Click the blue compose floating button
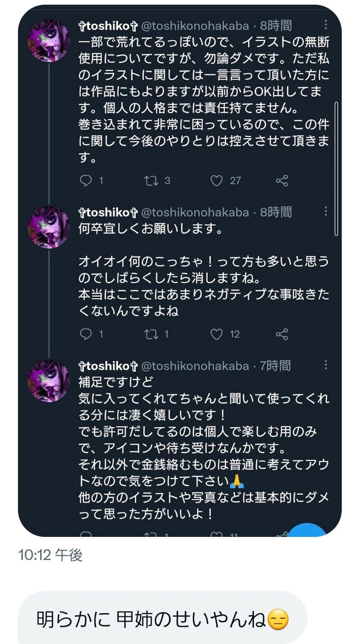The width and height of the screenshot is (364, 644). click(x=308, y=530)
